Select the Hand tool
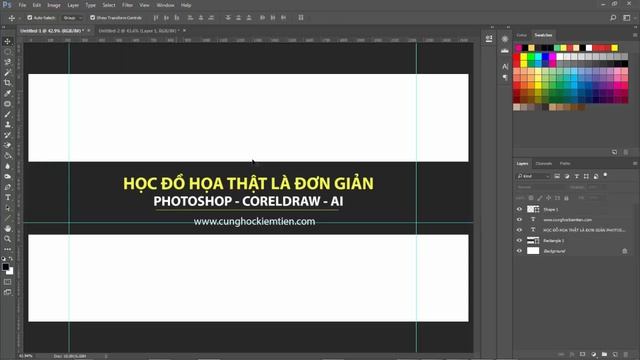640x360 pixels. (x=7, y=229)
